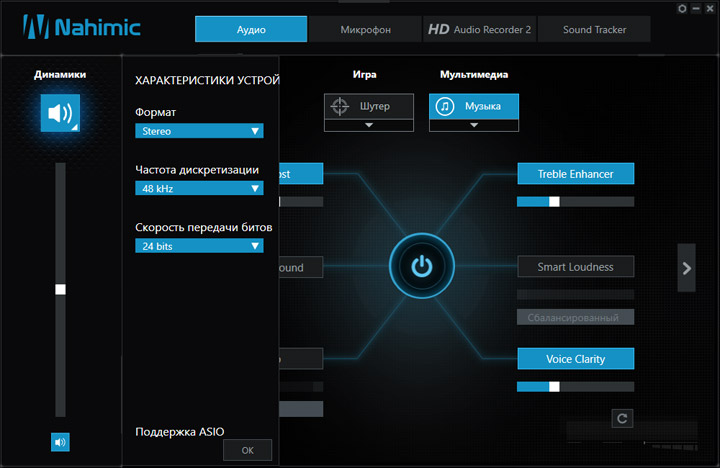The width and height of the screenshot is (720, 468).
Task: Toggle Smart Loudness effect
Action: tap(576, 266)
